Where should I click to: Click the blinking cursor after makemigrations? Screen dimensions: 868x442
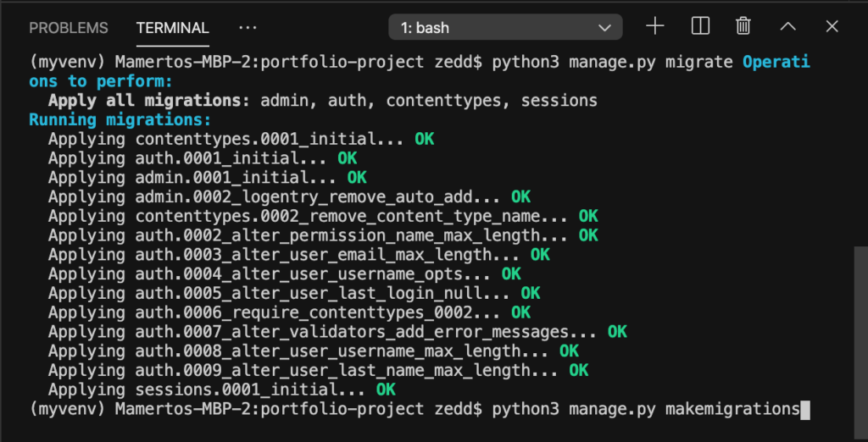(x=805, y=410)
